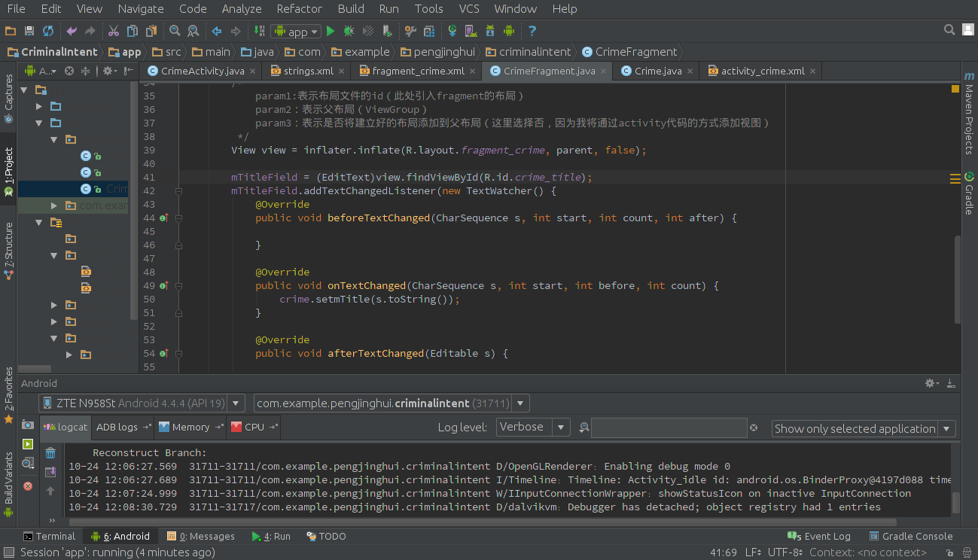Click override gutter icon on line 49

[x=163, y=286]
